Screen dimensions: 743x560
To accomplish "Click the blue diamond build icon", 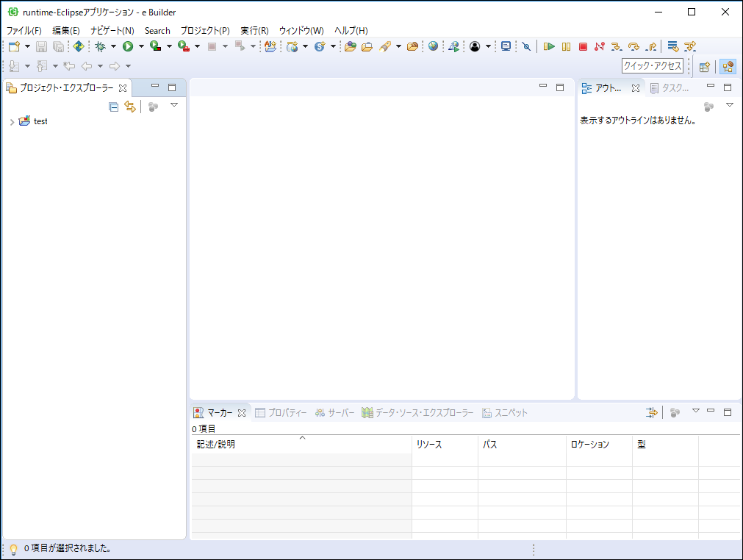I will coord(79,46).
